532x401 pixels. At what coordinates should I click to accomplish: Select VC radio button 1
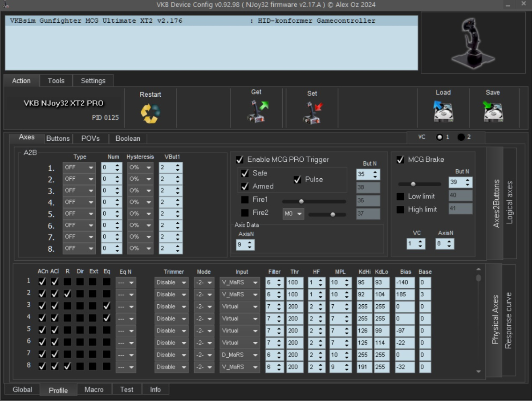tap(440, 137)
